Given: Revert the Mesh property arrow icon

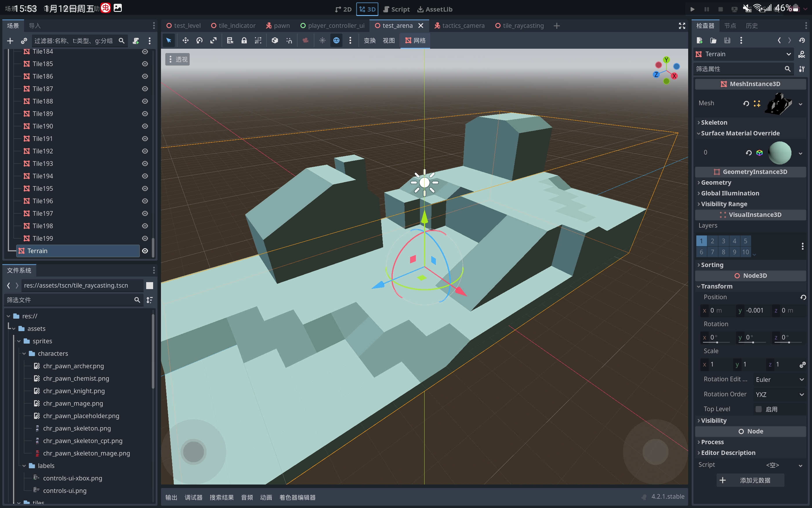Looking at the screenshot, I should (746, 104).
